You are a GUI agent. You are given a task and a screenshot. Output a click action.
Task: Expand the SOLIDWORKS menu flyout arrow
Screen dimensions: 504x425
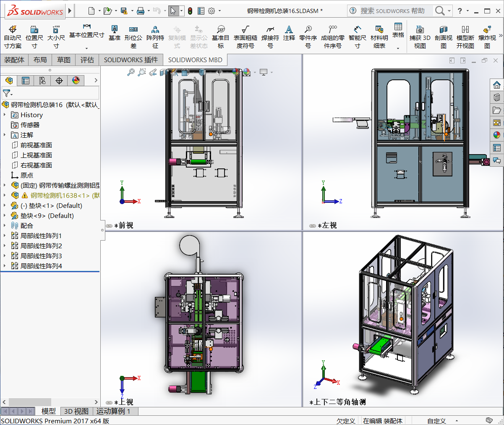tap(70, 11)
